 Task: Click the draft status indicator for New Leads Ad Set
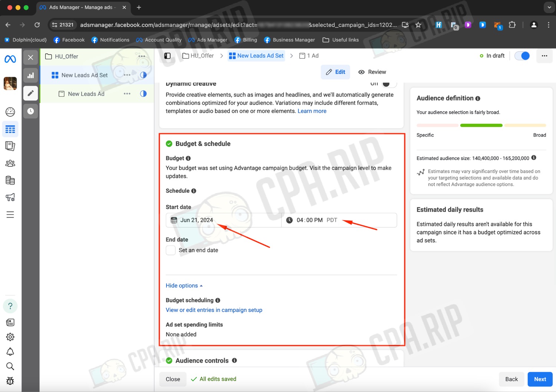(143, 75)
